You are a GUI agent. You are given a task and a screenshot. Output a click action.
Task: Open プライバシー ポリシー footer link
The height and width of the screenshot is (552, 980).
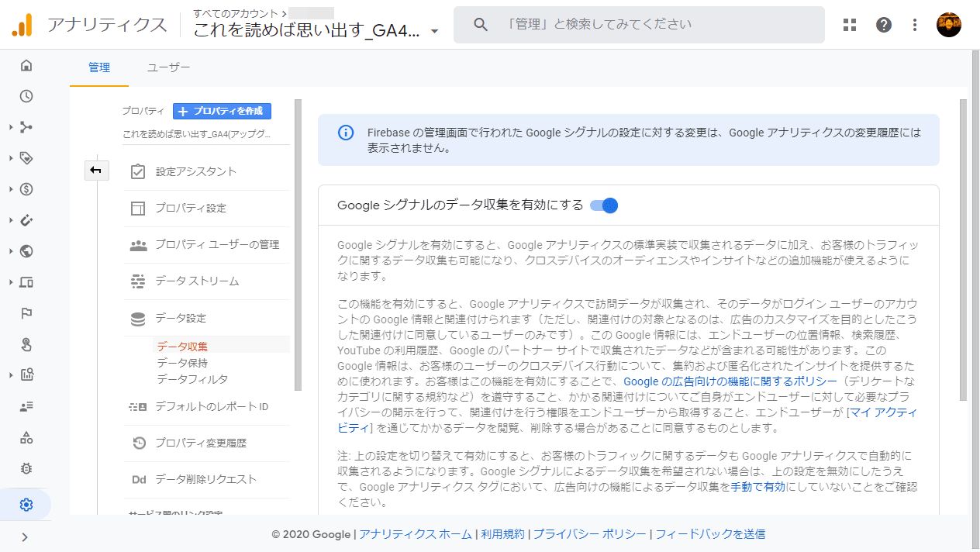tap(590, 534)
